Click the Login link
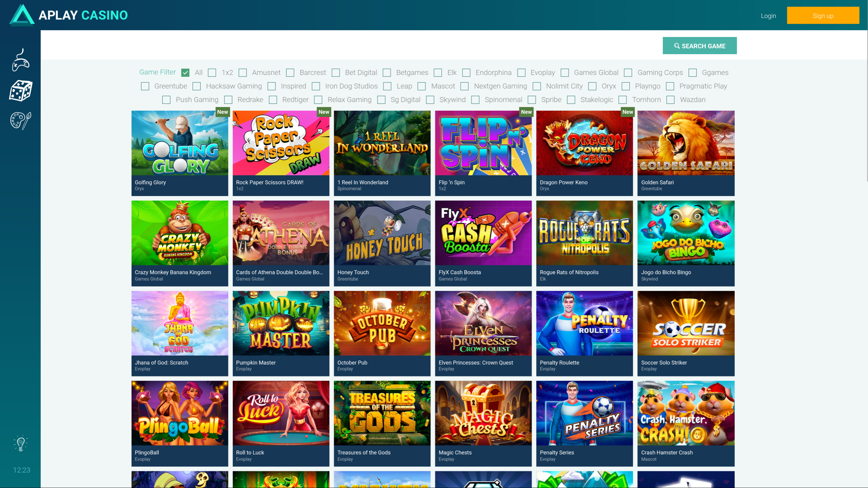This screenshot has width=868, height=488. click(768, 16)
